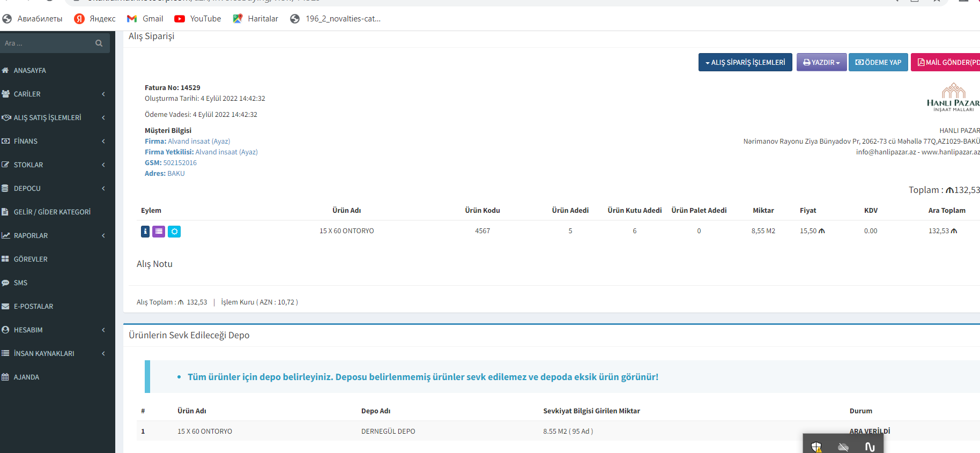Open the ALIŞ SİPARİŞ İŞLEMLERİ dropdown

coord(745,62)
